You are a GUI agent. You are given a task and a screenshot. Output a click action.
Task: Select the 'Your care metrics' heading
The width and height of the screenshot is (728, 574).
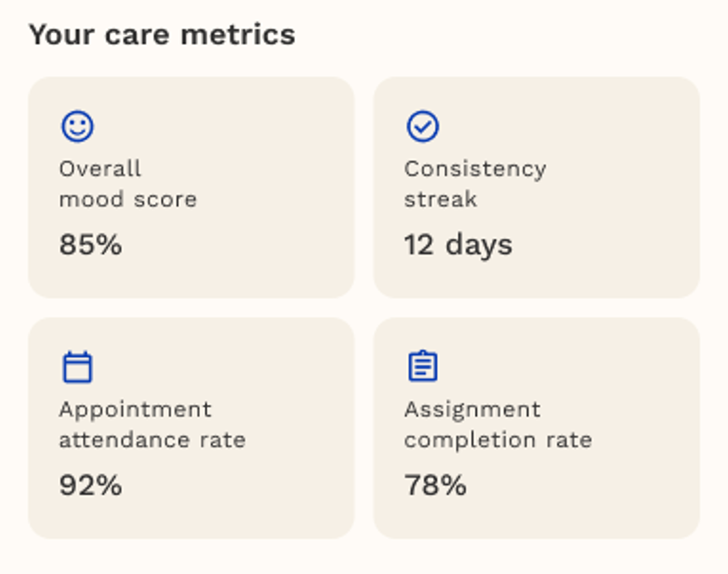pos(162,35)
